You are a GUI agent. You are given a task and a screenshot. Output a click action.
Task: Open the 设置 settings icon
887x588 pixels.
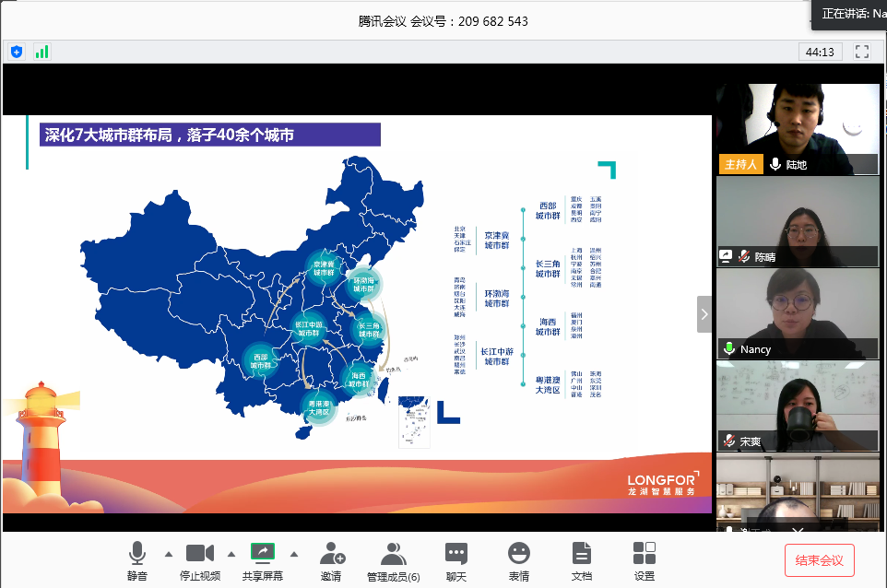(x=645, y=560)
